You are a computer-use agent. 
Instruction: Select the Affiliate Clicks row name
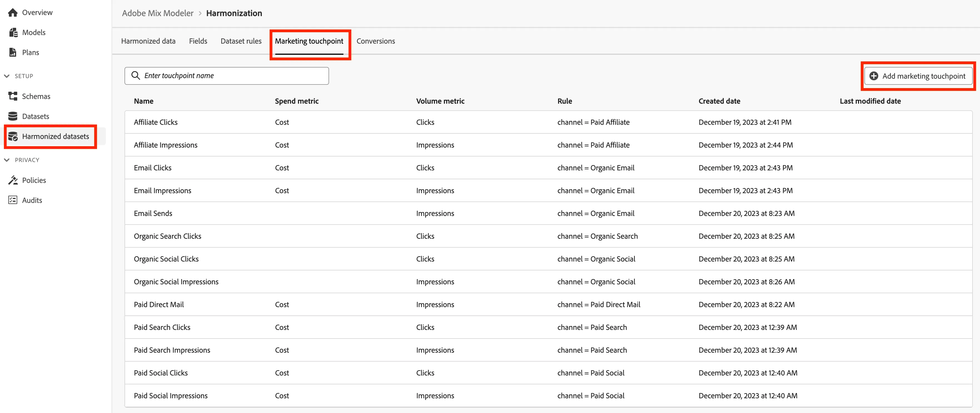point(156,122)
